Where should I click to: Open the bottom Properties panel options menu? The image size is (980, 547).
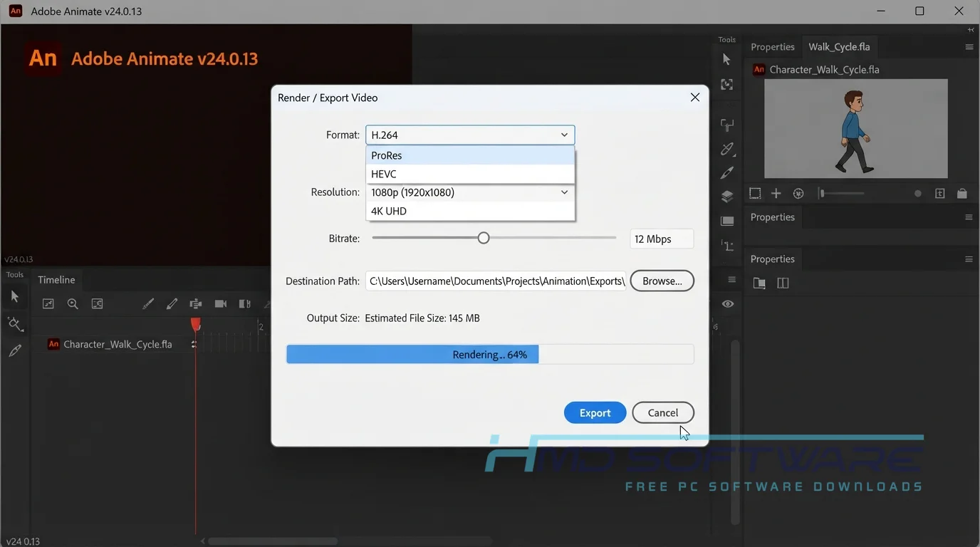tap(969, 259)
